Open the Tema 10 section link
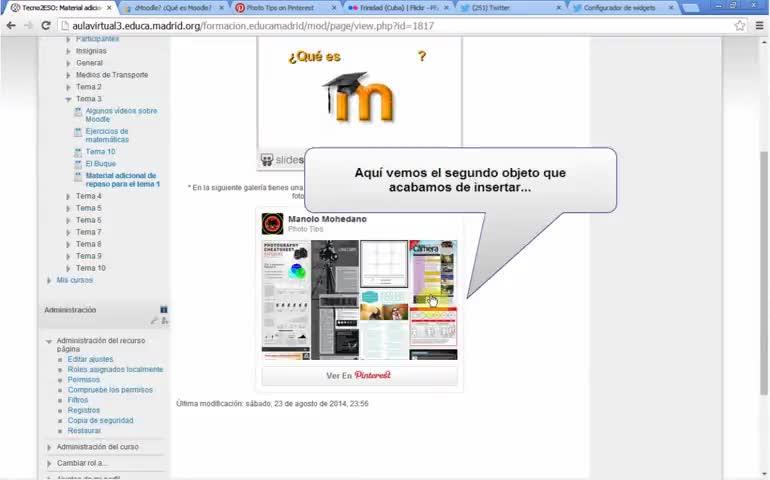This screenshot has width=770, height=480. pos(90,268)
